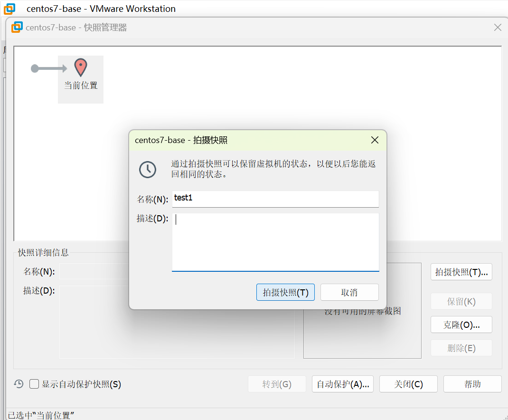508x420 pixels.
Task: Click the red current position pin icon
Action: pyautogui.click(x=81, y=67)
